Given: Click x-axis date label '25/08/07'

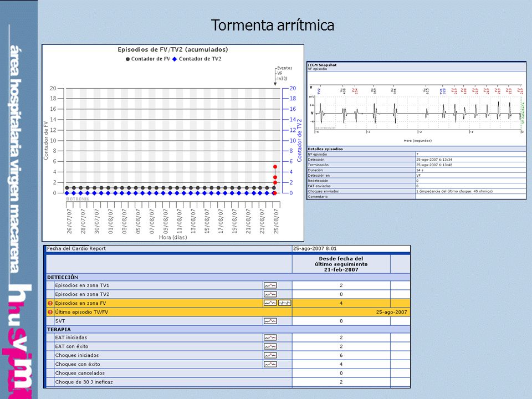Looking at the screenshot, I should click(276, 221).
